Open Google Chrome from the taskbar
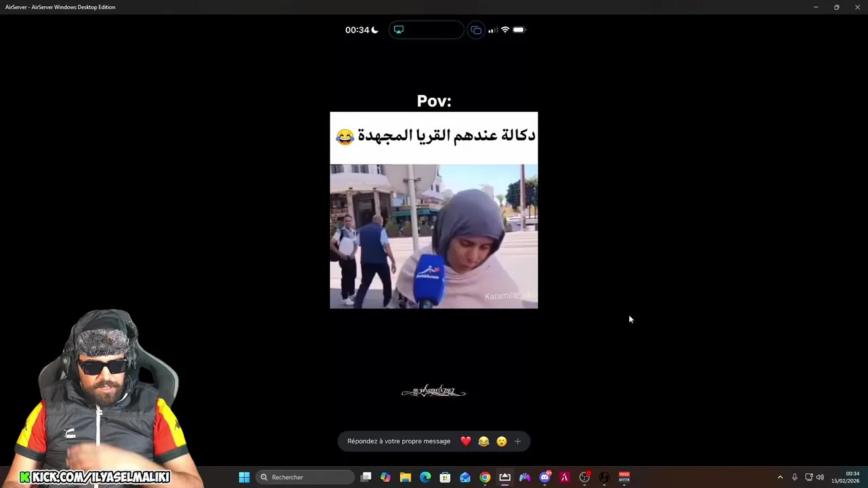The height and width of the screenshot is (488, 868). (x=485, y=477)
